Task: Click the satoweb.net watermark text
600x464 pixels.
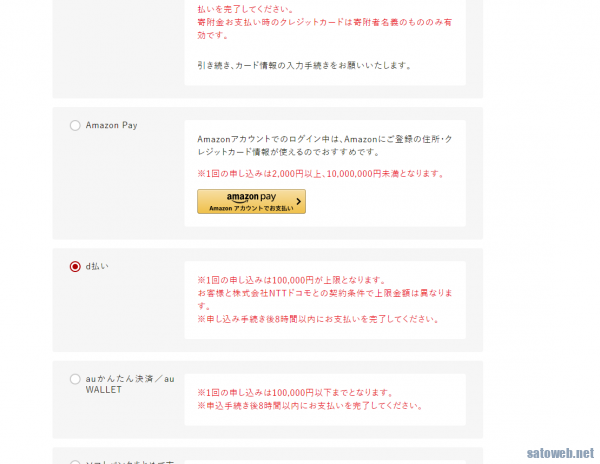Action: coord(560,452)
